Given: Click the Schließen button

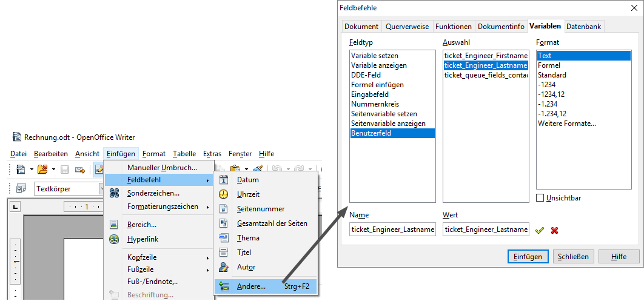Looking at the screenshot, I should click(572, 256).
